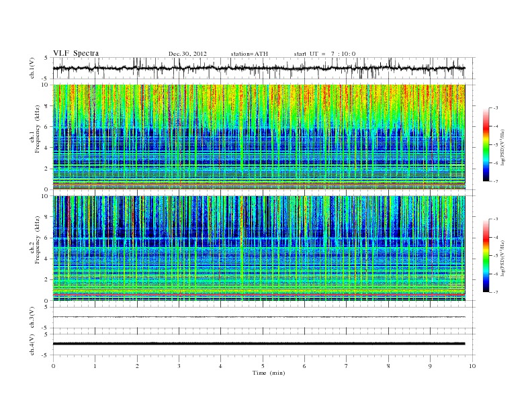Image resolution: width=532 pixels, height=411 pixels.
Task: Click the "6" kHz tick on ch.2 spectrogram
Action: pyautogui.click(x=47, y=238)
